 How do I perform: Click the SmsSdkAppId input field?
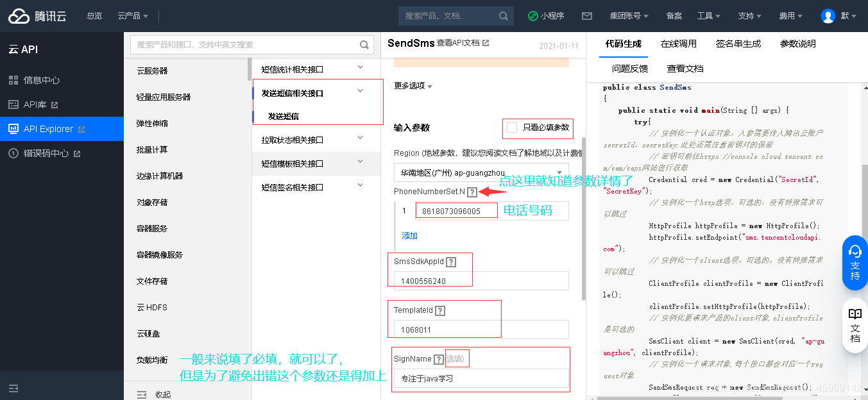tap(481, 281)
